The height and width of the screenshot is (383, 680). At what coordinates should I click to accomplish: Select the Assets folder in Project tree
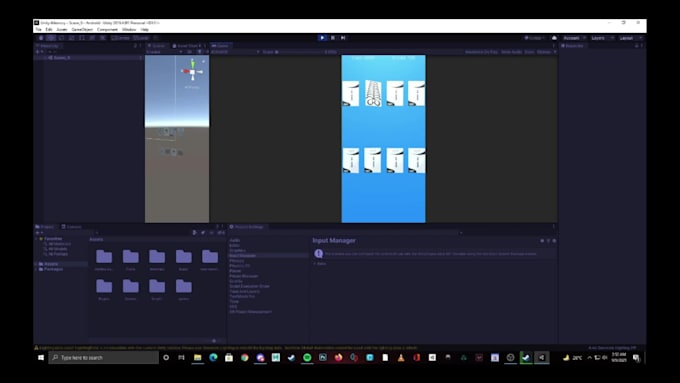[50, 264]
